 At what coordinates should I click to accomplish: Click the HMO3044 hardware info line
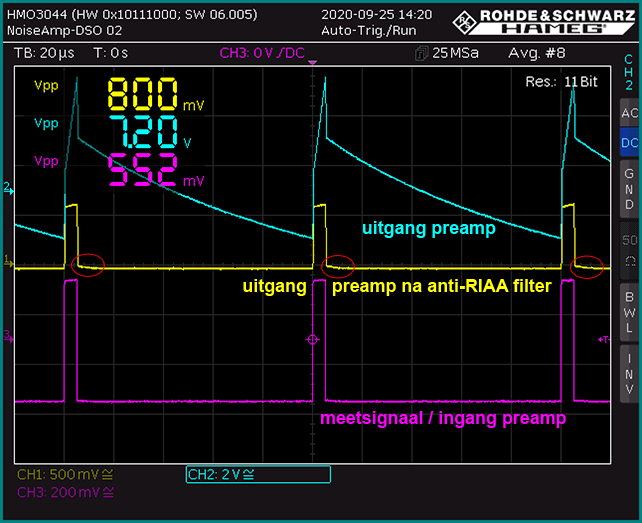coord(132,15)
